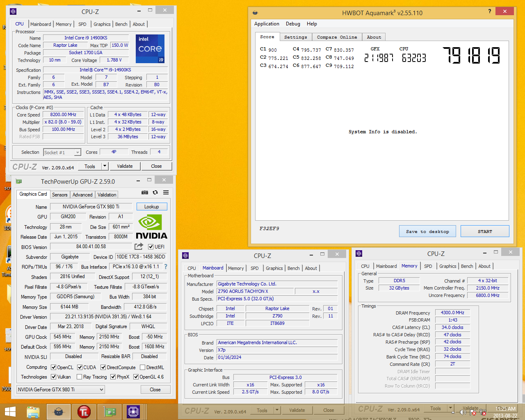This screenshot has width=525, height=420.
Task: Click the Aquamark total score 791819
Action: pos(471,55)
